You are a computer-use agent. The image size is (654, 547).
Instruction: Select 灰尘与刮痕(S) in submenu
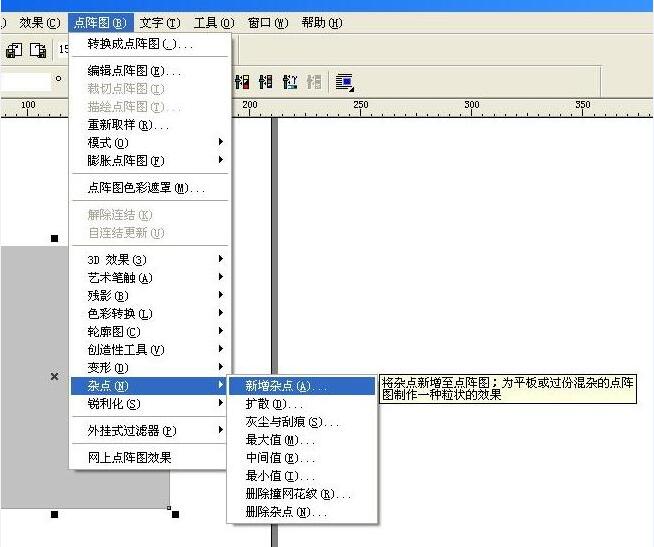pos(302,422)
